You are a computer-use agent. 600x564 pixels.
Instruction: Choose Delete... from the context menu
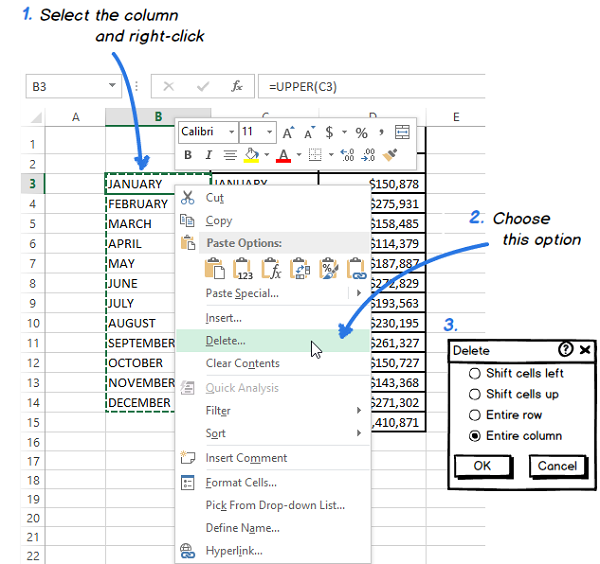pyautogui.click(x=273, y=341)
